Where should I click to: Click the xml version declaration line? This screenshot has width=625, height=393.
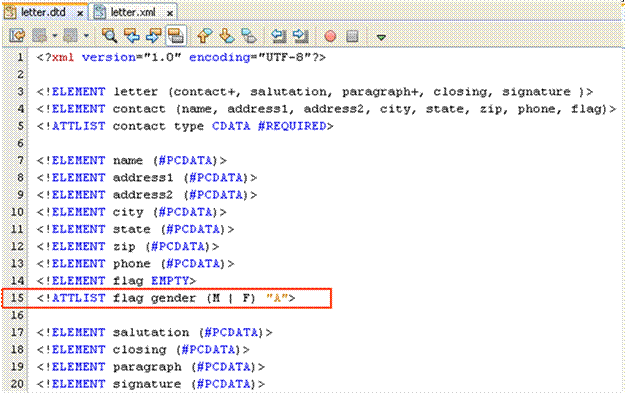tap(181, 57)
